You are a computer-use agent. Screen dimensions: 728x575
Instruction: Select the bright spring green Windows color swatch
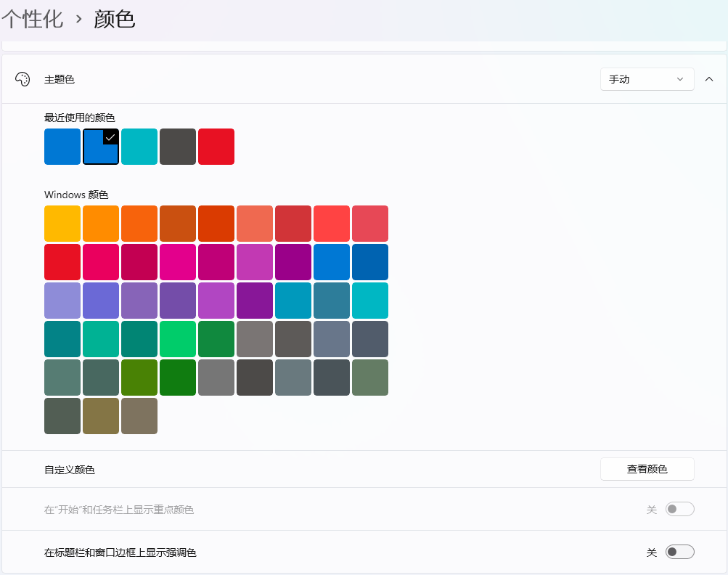pyautogui.click(x=178, y=340)
